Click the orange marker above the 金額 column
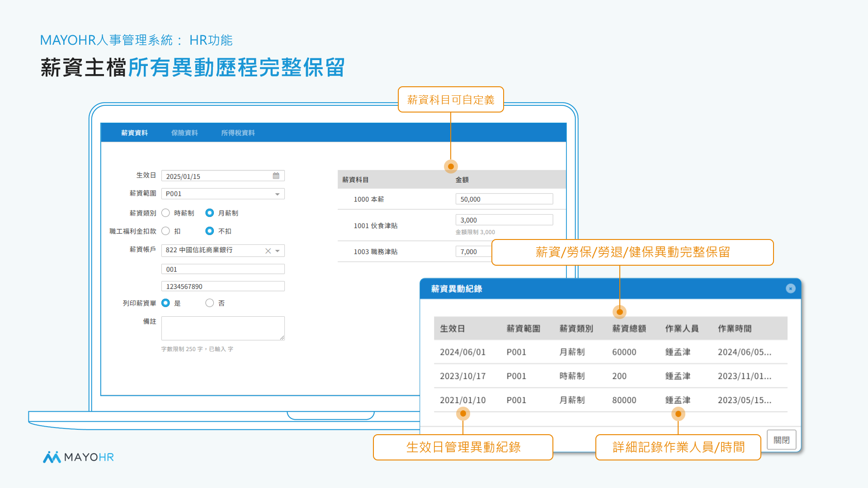The height and width of the screenshot is (488, 868). (x=451, y=166)
